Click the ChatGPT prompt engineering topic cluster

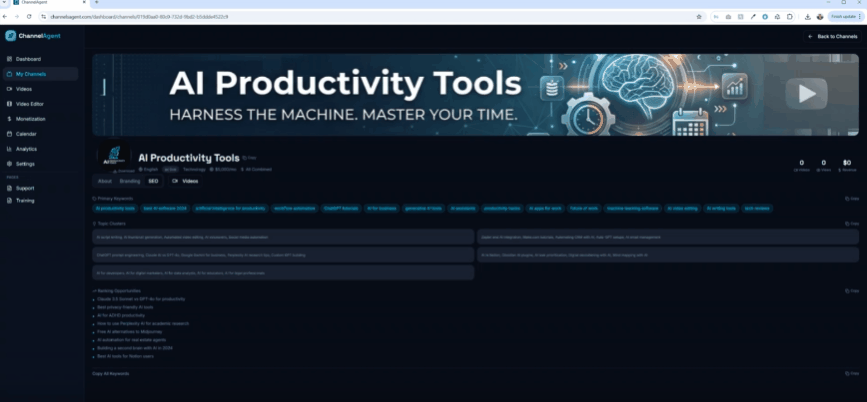[x=283, y=255]
